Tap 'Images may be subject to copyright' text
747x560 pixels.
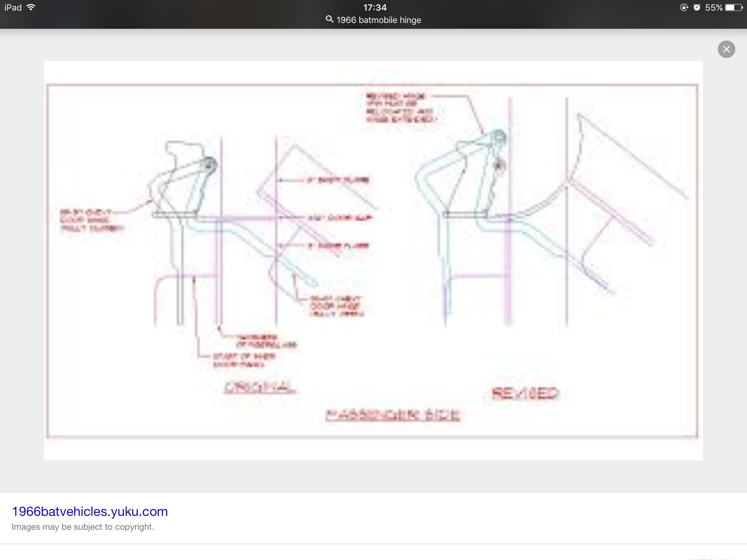pyautogui.click(x=83, y=527)
